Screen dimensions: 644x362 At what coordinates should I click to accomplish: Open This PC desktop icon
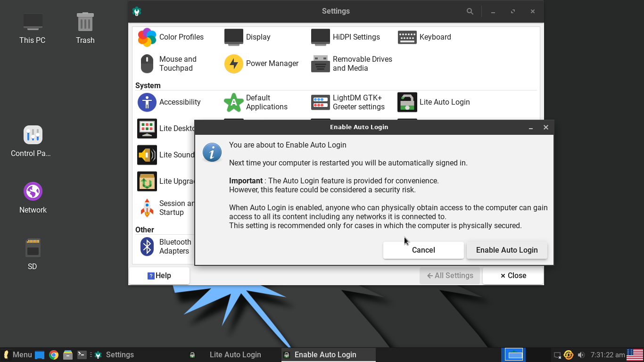(x=33, y=29)
